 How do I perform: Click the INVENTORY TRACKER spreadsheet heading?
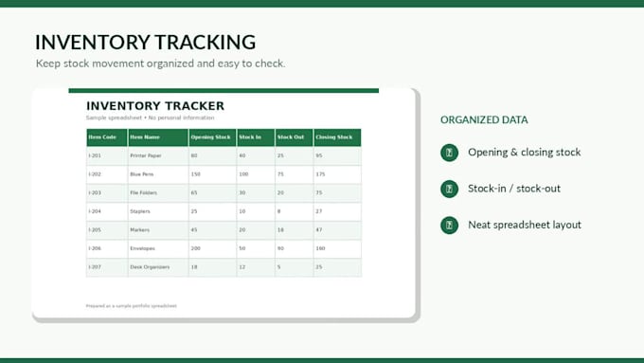(x=155, y=105)
